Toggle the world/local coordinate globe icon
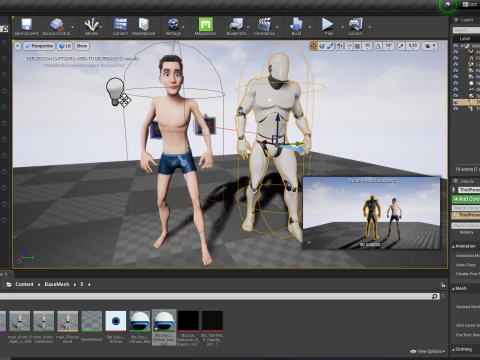The image size is (480, 360). point(339,46)
